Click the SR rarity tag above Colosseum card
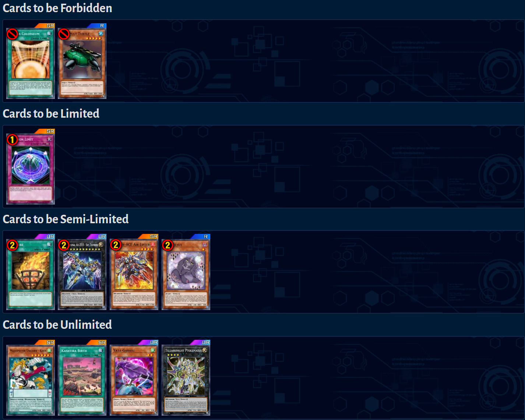525x420 pixels. pos(50,26)
